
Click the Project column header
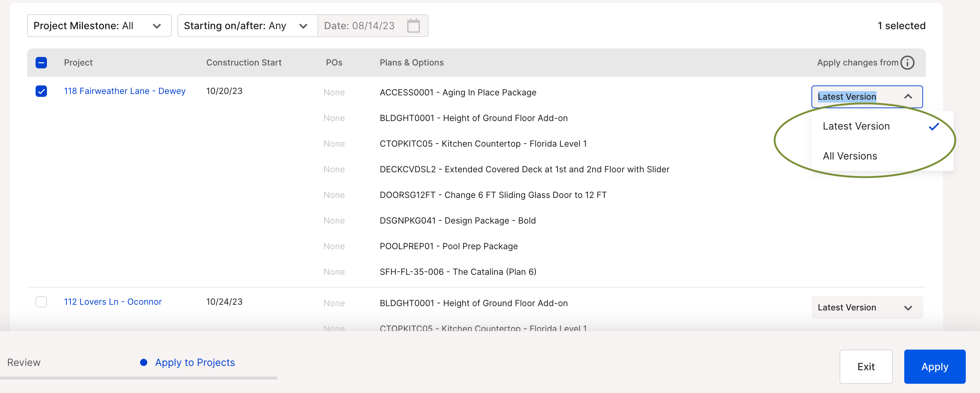coord(78,62)
